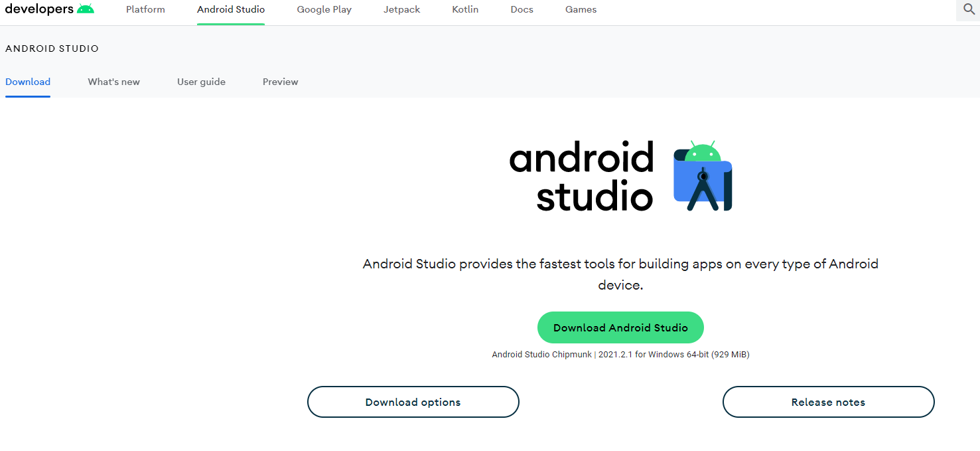Go to the developers Android logo home
The height and width of the screenshot is (451, 980).
tap(50, 9)
